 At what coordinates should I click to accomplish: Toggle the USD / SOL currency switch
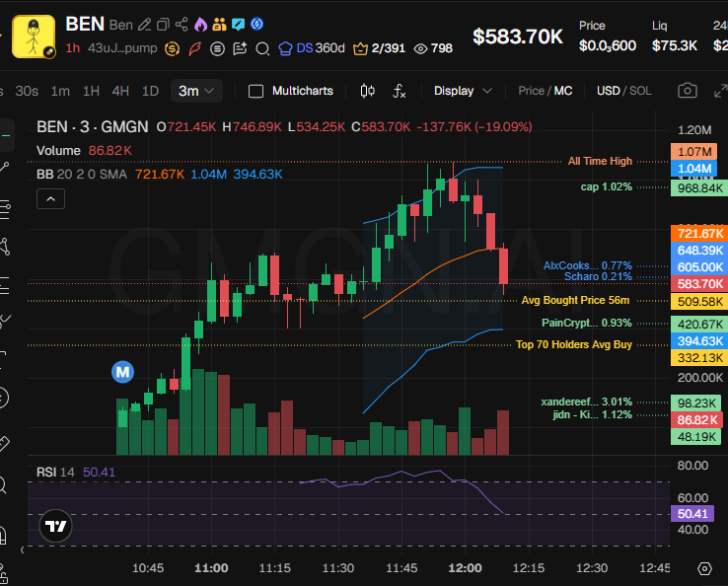[624, 91]
